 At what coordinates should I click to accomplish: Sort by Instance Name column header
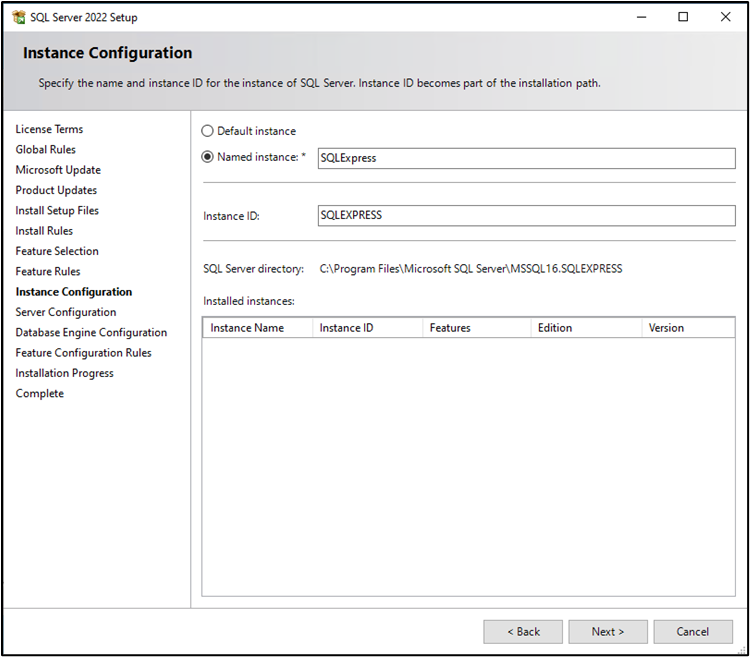coord(257,328)
